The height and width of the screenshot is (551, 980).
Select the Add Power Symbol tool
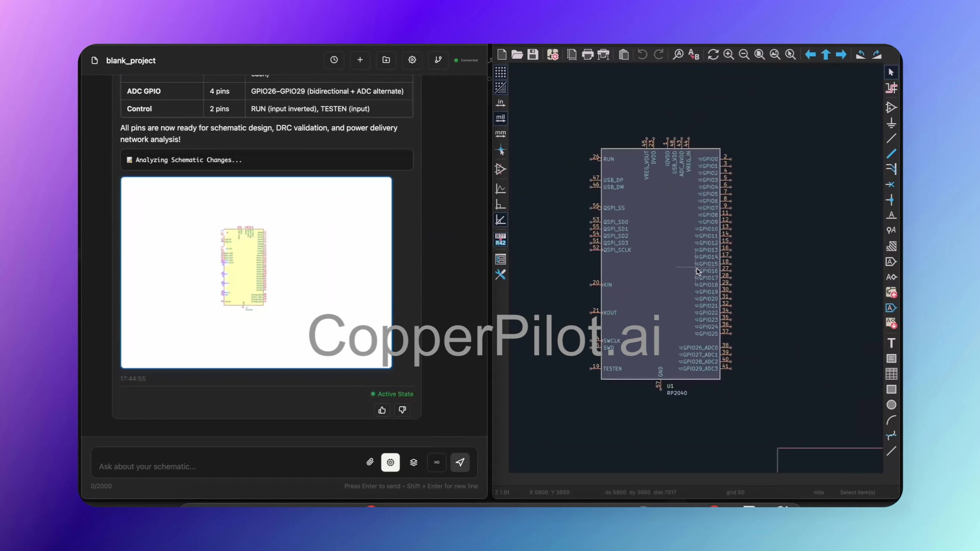pyautogui.click(x=891, y=123)
